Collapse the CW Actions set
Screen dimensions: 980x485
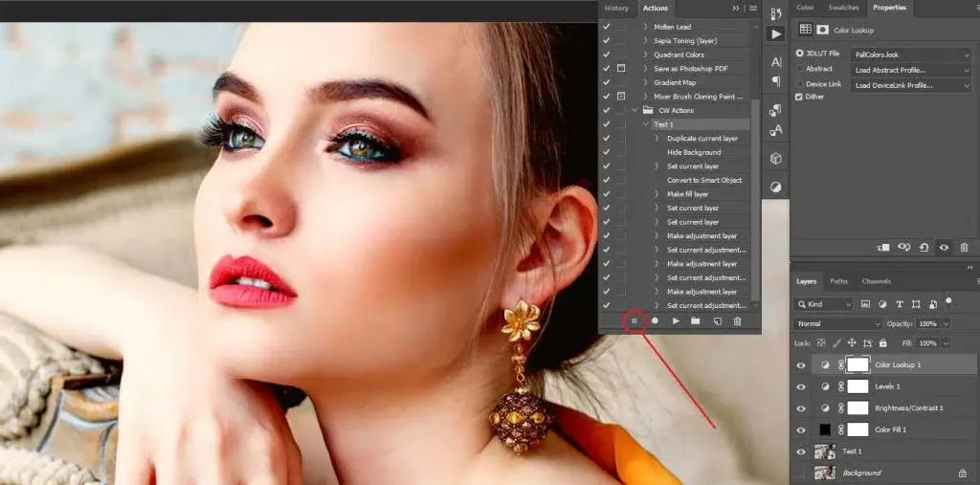634,111
